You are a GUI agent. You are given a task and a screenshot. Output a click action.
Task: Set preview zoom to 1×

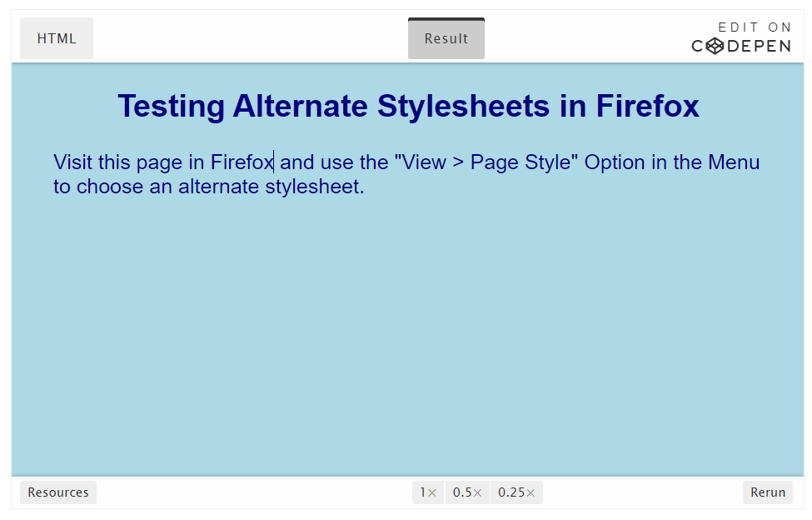click(428, 492)
